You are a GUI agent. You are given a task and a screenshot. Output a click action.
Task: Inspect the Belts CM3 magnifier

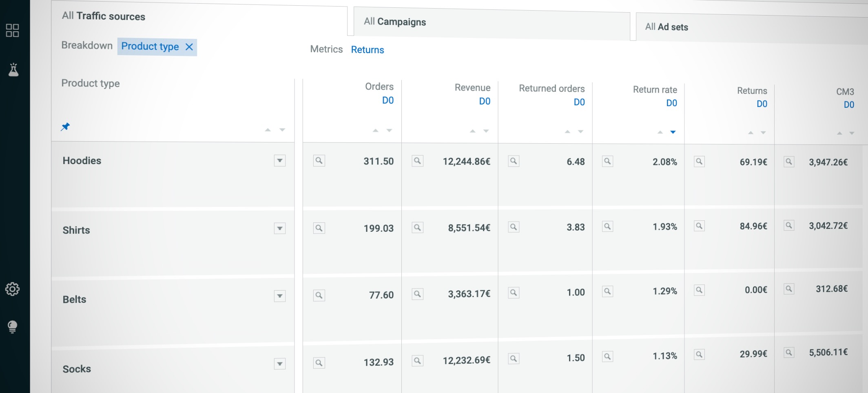789,289
